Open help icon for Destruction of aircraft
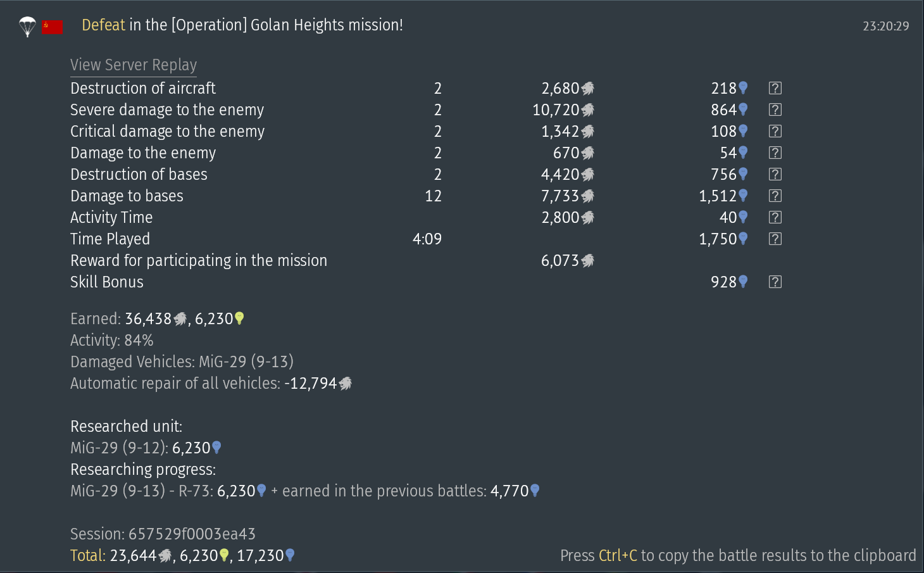The width and height of the screenshot is (924, 573). coord(775,89)
